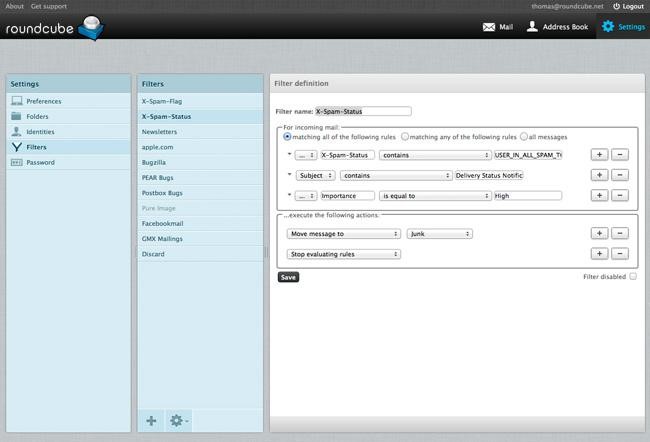650x442 pixels.
Task: Go to the Identities settings section
Action: click(40, 131)
